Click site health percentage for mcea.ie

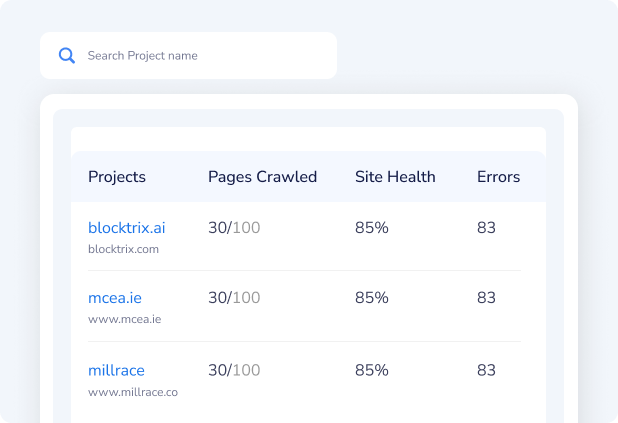[371, 298]
